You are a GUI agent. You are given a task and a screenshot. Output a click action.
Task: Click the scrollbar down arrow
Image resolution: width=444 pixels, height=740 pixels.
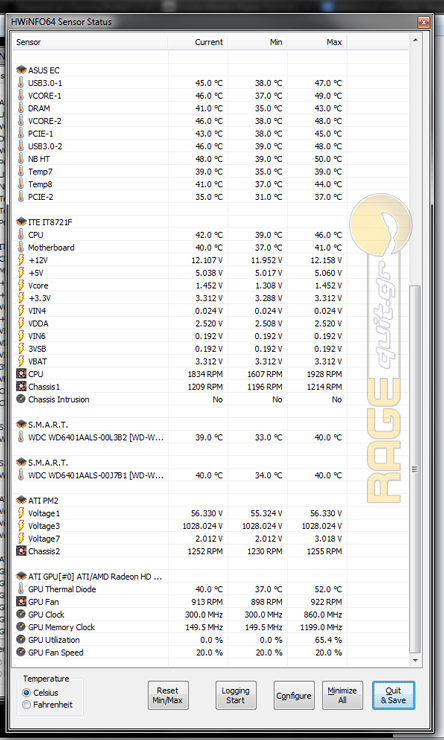point(415,661)
